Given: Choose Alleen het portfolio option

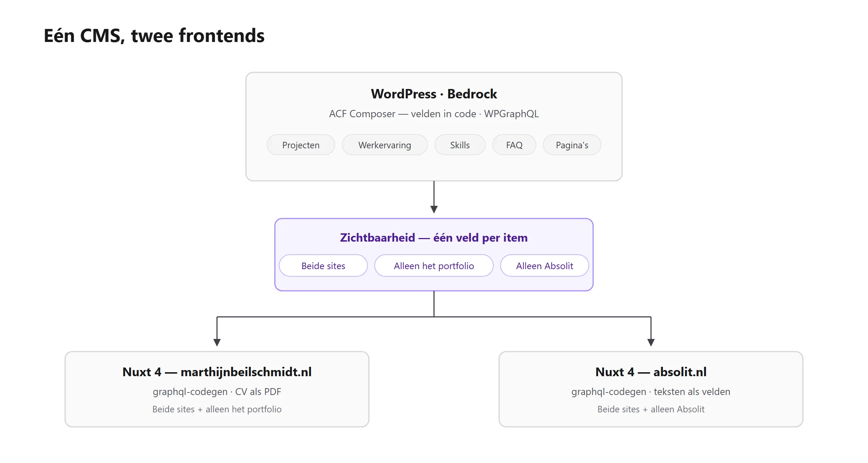Looking at the screenshot, I should [434, 266].
